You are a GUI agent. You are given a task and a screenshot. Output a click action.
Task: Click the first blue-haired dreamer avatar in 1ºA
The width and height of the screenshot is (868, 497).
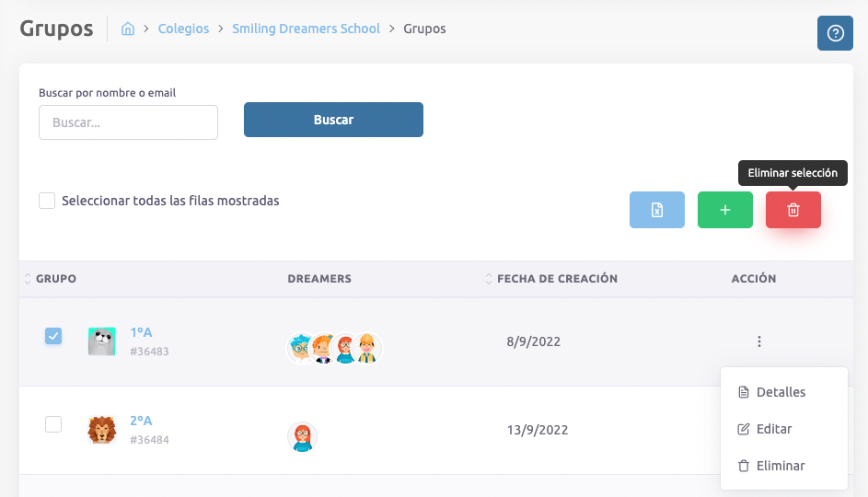coord(302,349)
